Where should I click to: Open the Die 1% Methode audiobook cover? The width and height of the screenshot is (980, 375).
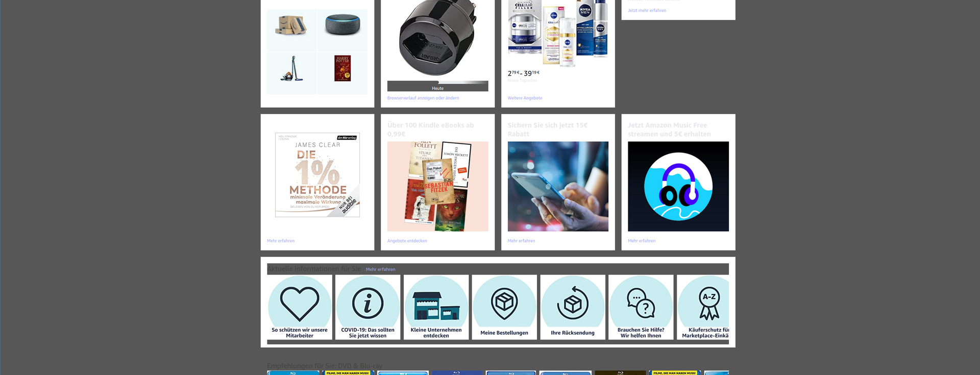click(x=317, y=175)
